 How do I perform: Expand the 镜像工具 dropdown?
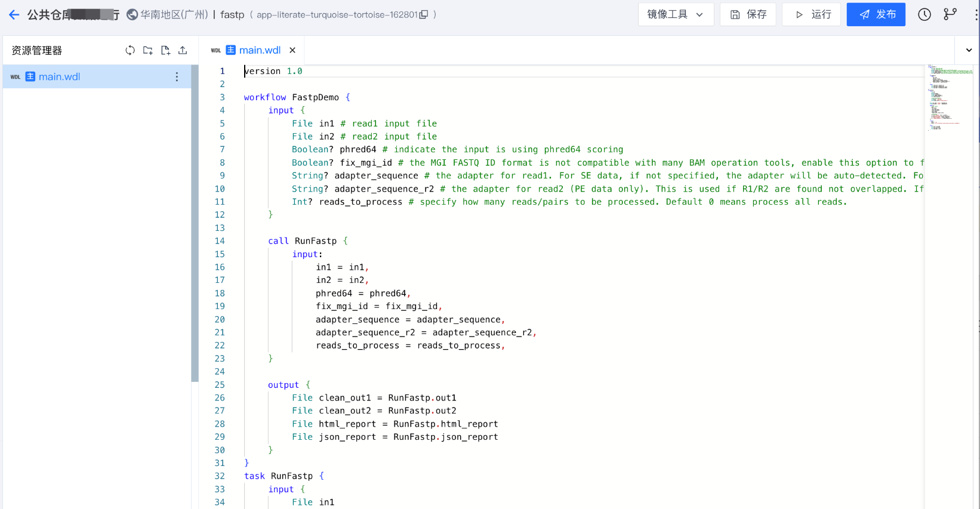click(676, 15)
